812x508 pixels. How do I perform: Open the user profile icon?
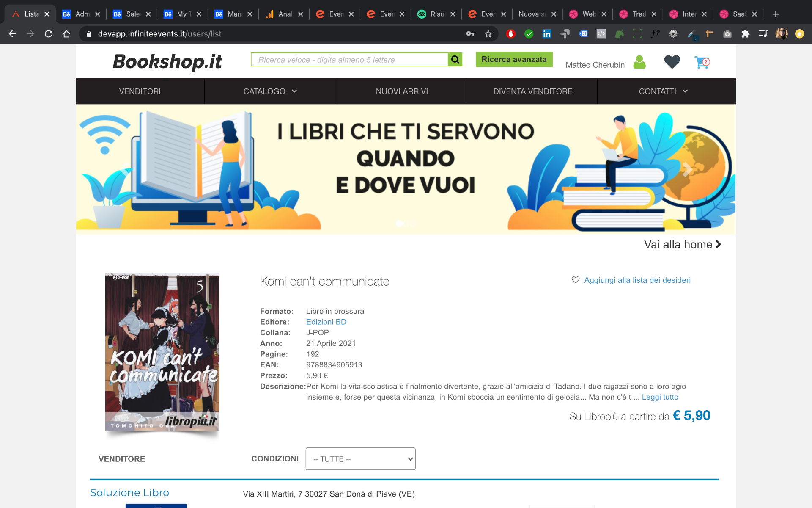(639, 63)
